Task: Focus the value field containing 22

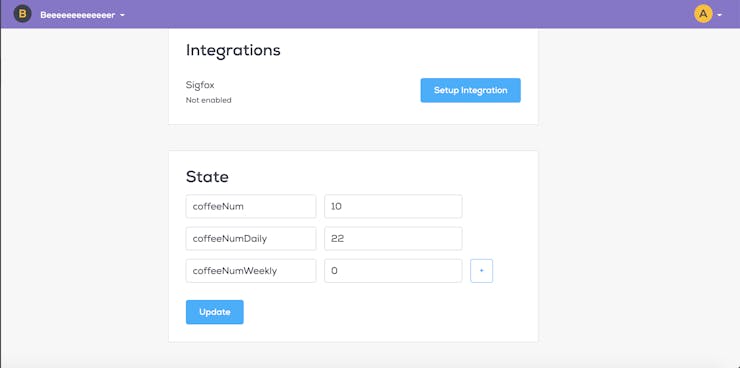Action: (x=393, y=239)
